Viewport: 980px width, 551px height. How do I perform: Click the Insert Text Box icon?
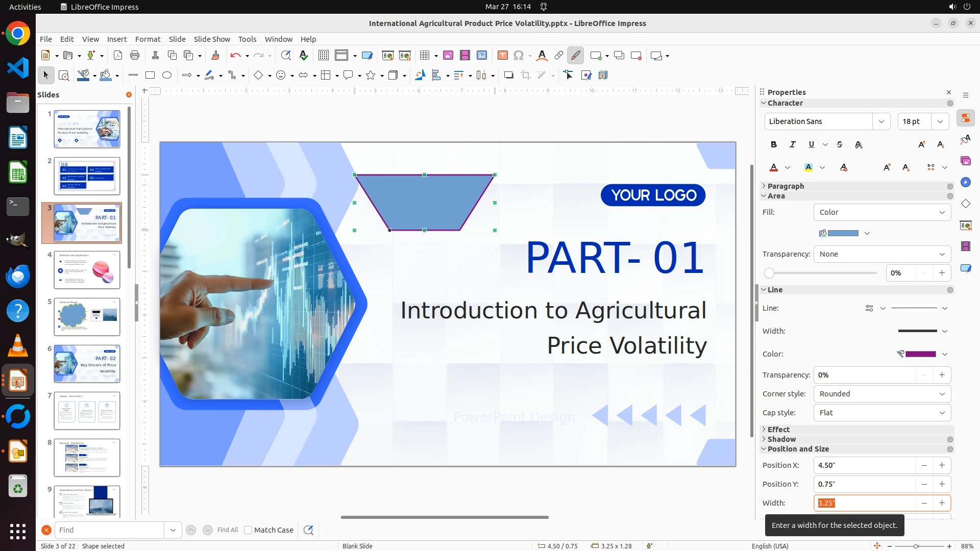pyautogui.click(x=503, y=56)
